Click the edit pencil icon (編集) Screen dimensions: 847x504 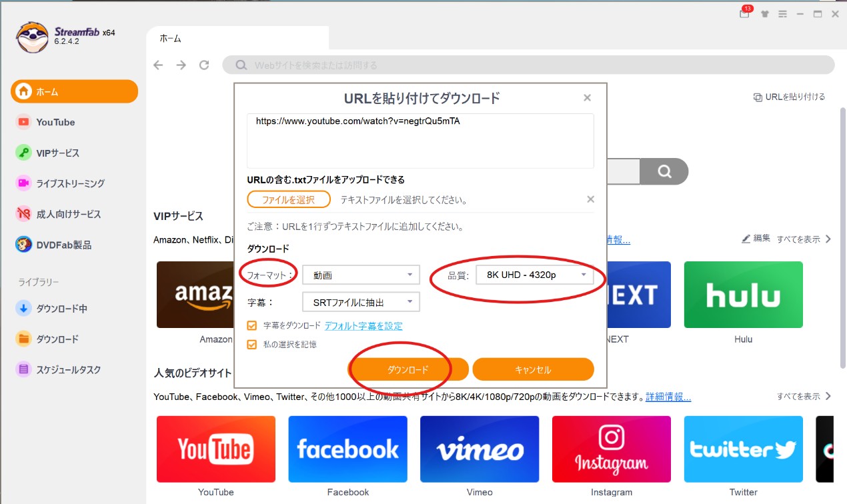[746, 238]
